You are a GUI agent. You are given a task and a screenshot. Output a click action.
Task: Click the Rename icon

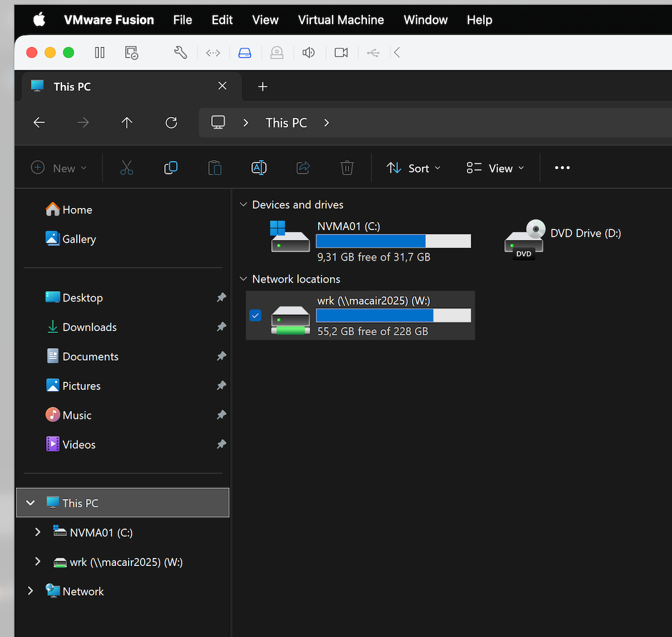tap(259, 168)
